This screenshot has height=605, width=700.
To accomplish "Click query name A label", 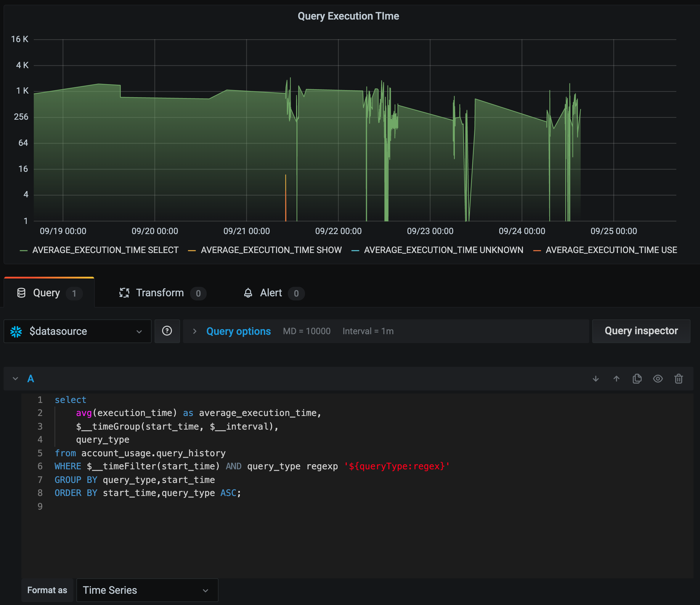I will (31, 379).
